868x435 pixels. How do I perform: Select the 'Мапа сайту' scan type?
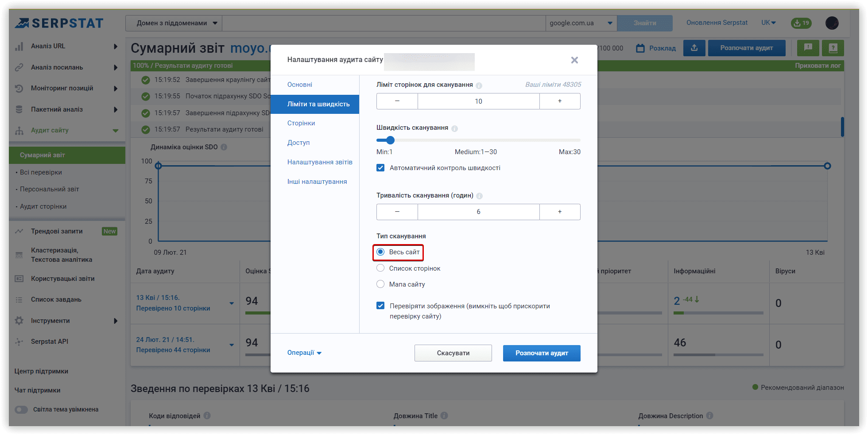[380, 284]
